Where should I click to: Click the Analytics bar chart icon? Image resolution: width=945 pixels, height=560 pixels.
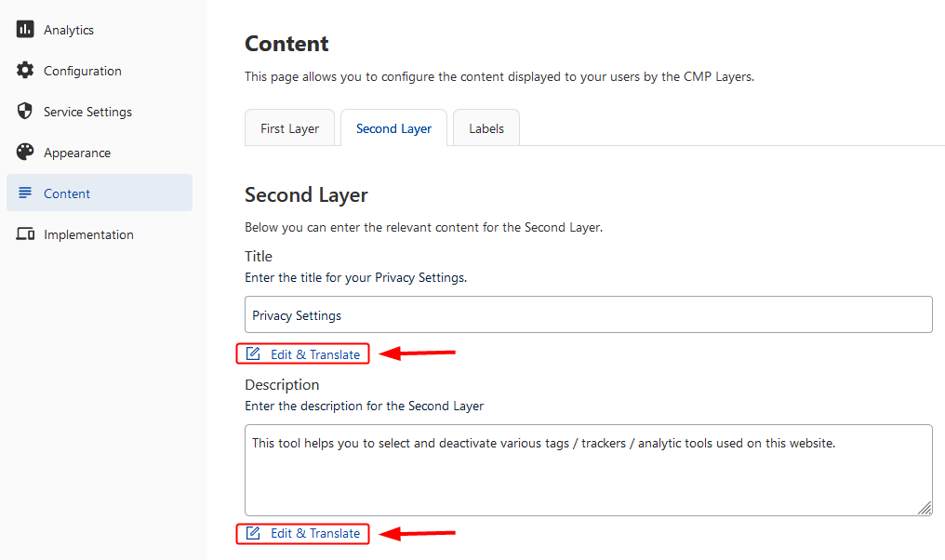click(x=25, y=29)
